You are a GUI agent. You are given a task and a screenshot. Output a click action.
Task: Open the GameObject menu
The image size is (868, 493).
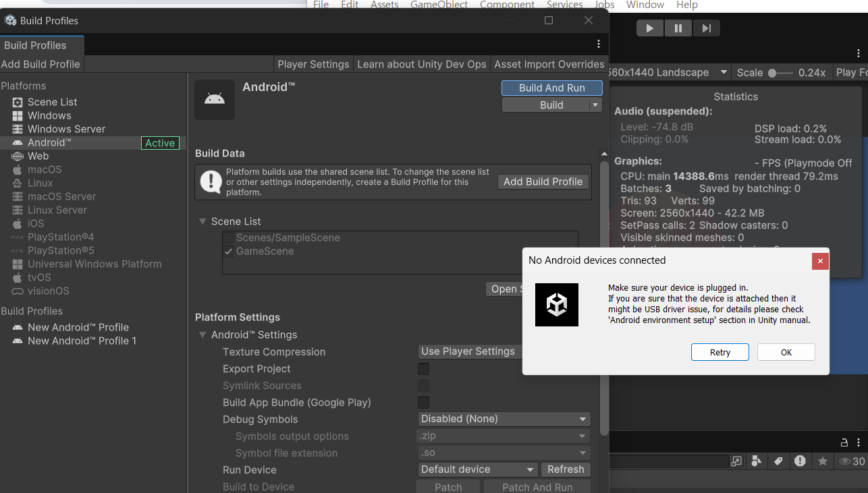click(439, 5)
